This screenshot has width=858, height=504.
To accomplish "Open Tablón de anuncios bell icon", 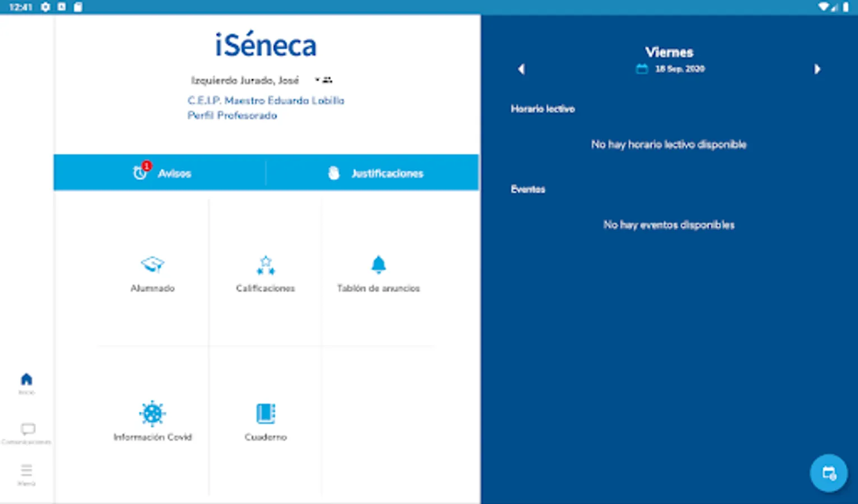I will point(379,265).
